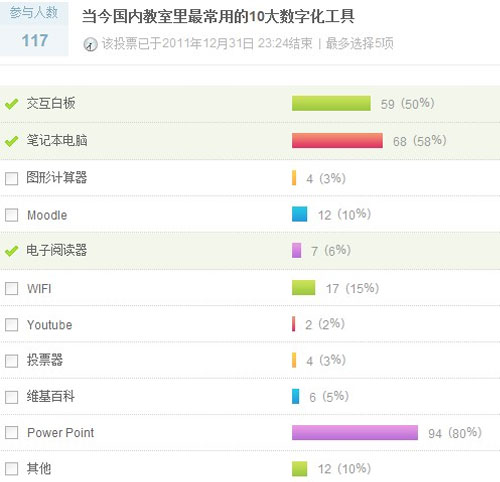The image size is (500, 482).
Task: Click the green checkmark beside 电子阅读器
Action: 11,251
